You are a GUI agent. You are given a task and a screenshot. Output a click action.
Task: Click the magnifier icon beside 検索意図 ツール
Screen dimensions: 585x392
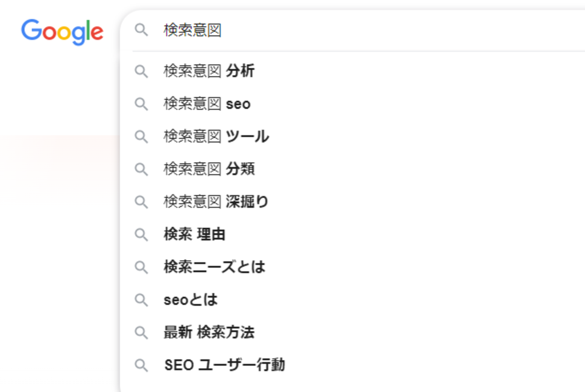coord(142,137)
